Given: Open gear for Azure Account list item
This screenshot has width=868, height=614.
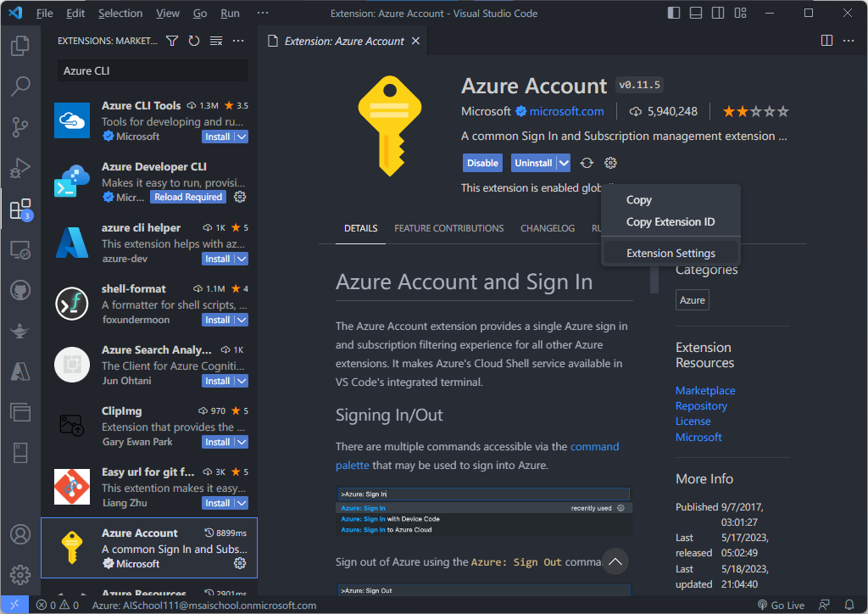Looking at the screenshot, I should click(x=240, y=563).
